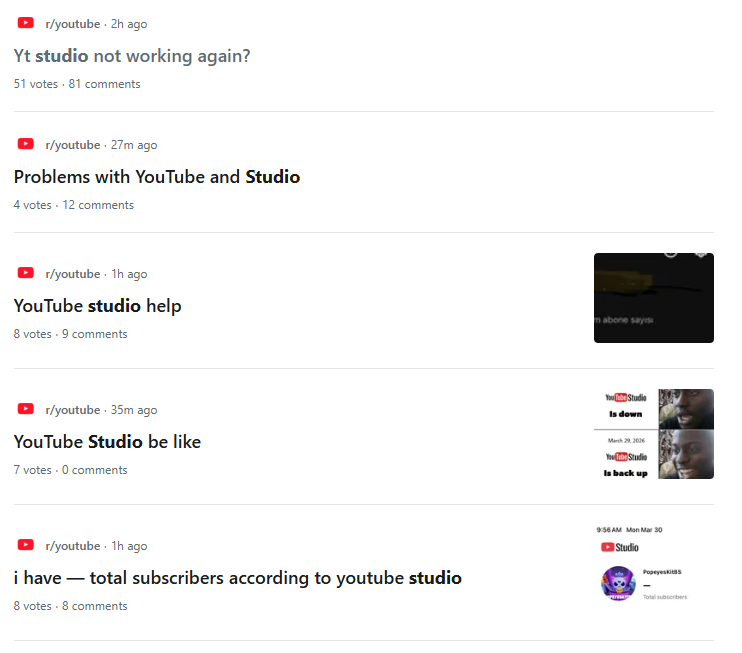Open post 'i have — total subscribers according to youtube studio'
This screenshot has width=742, height=653.
[x=238, y=578]
